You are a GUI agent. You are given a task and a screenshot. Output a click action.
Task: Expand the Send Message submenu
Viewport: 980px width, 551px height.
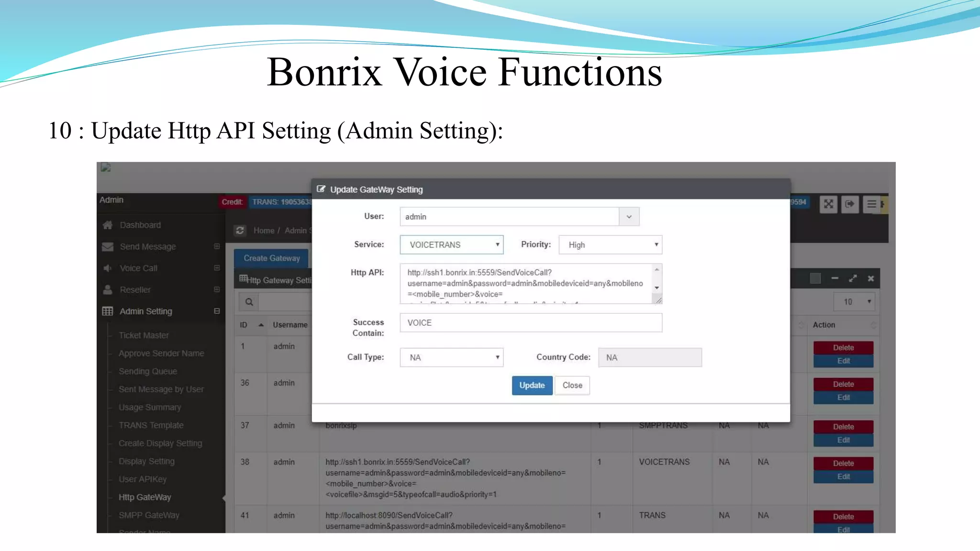pos(217,246)
